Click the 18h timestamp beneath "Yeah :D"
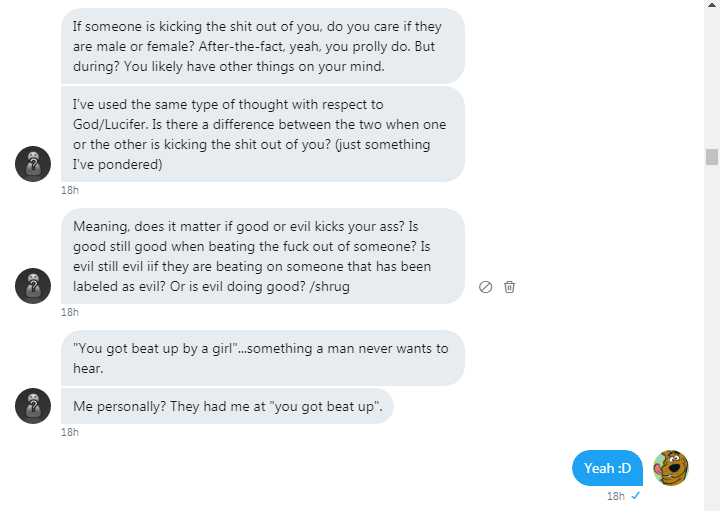This screenshot has height=511, width=720. tap(616, 496)
